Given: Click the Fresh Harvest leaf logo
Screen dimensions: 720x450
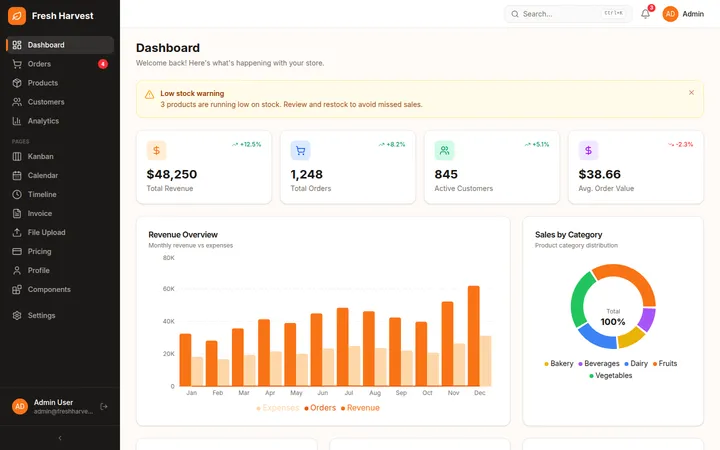Looking at the screenshot, I should pos(17,16).
